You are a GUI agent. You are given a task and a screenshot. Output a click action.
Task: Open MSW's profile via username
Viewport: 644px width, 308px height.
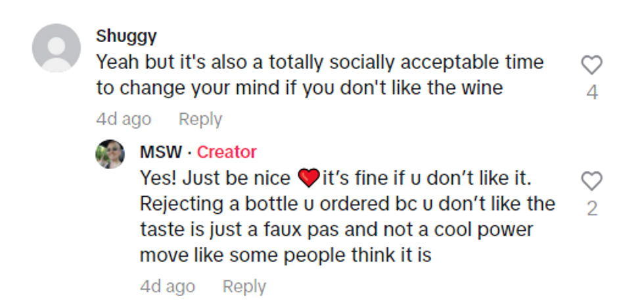pyautogui.click(x=160, y=152)
